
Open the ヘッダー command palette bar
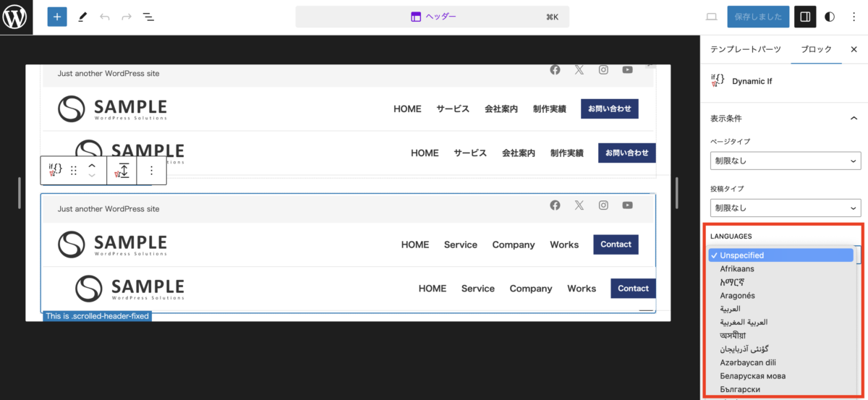click(x=433, y=17)
